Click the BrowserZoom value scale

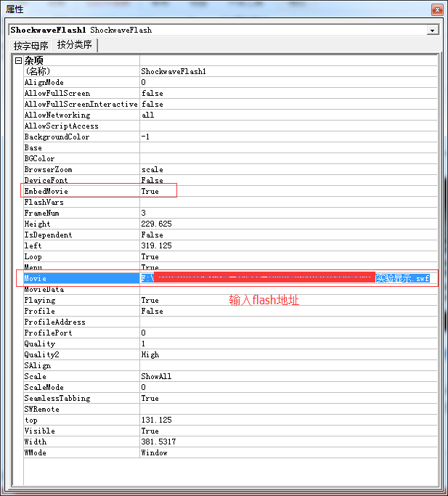pyautogui.click(x=288, y=169)
